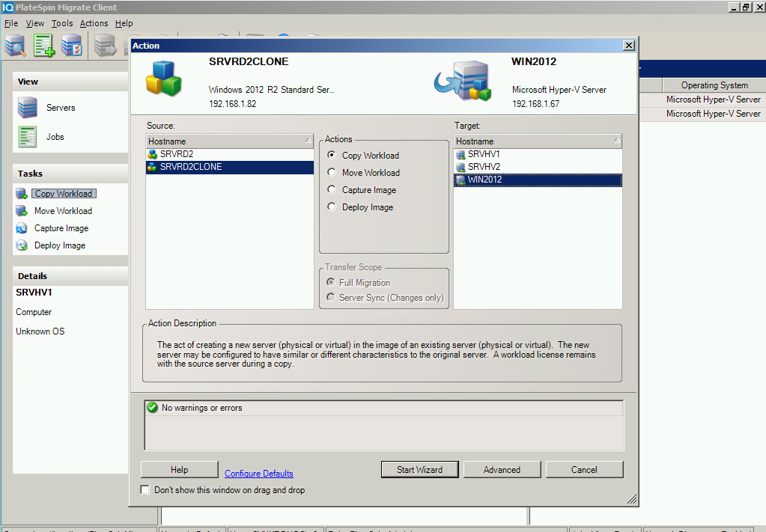This screenshot has height=532, width=766.
Task: Select SRVRD2 in Source list
Action: click(230, 154)
